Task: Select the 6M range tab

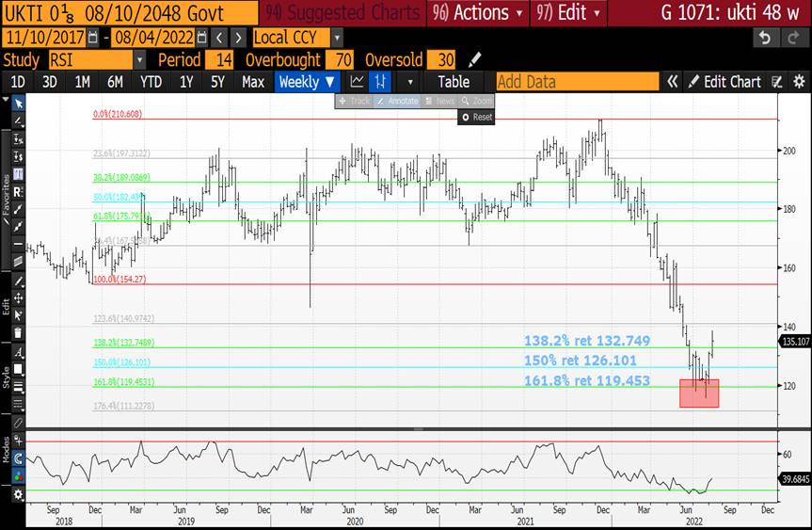Action: 115,82
